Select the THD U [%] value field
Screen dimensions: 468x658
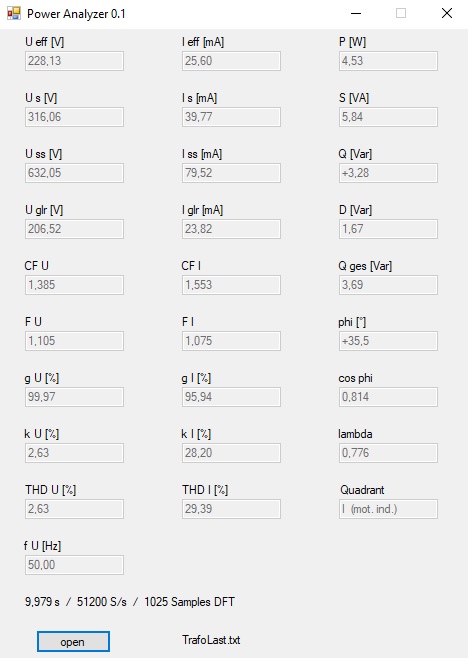click(x=74, y=509)
